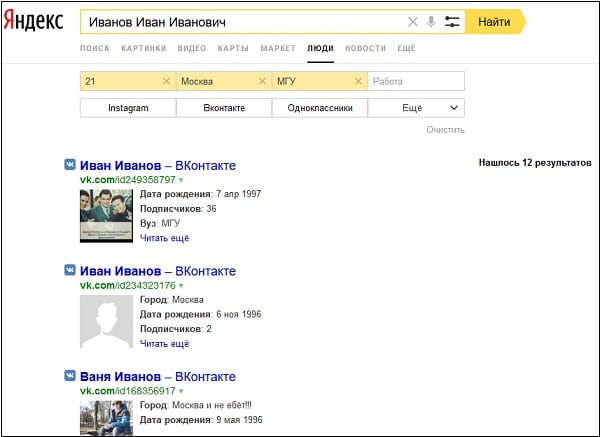The image size is (600, 437).
Task: Open first Иван Иванов – ВКонтакте result
Action: (158, 166)
